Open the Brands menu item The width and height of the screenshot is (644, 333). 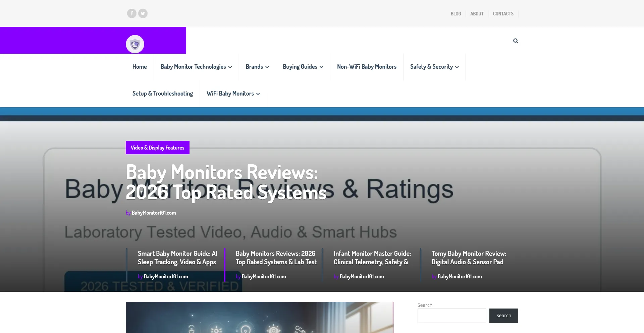(254, 67)
